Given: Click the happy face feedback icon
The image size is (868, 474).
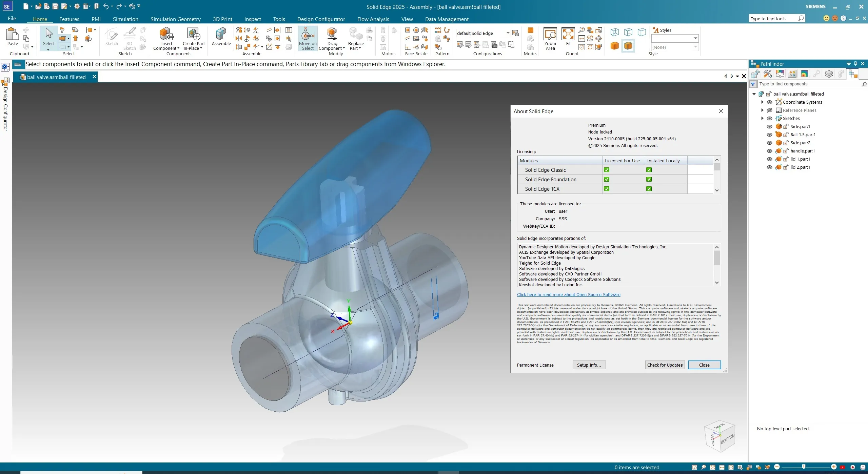Looking at the screenshot, I should coord(827,18).
